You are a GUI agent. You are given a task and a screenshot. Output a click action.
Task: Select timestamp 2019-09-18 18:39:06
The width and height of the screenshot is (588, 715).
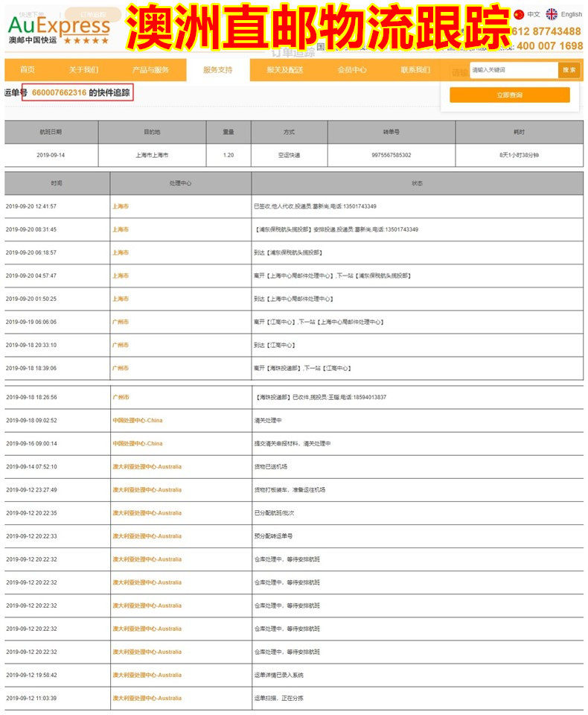tap(31, 369)
